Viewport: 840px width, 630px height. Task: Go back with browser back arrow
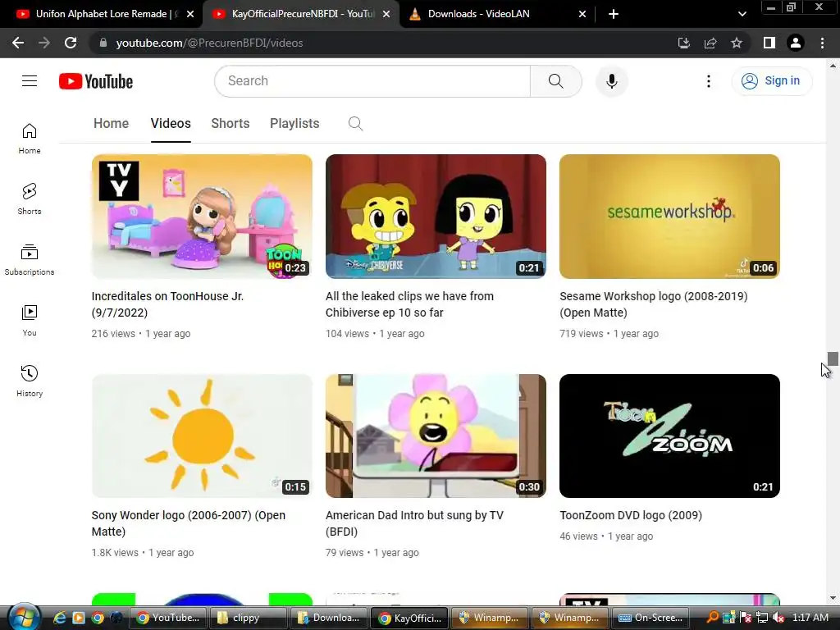[x=18, y=43]
